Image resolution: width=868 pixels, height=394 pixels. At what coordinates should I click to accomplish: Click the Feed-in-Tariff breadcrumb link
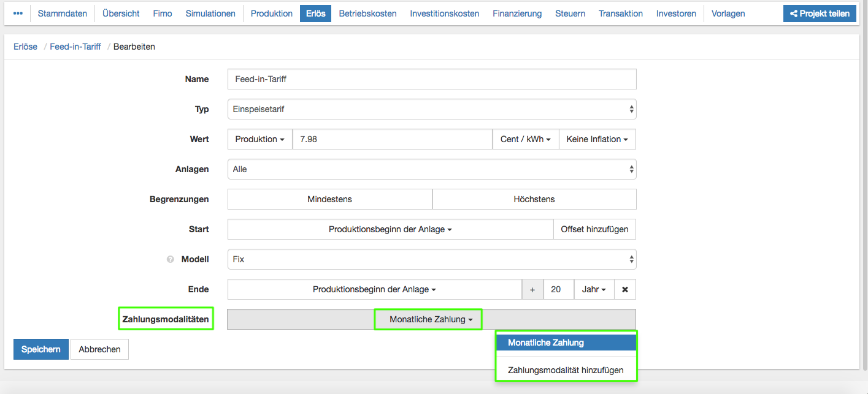(75, 47)
